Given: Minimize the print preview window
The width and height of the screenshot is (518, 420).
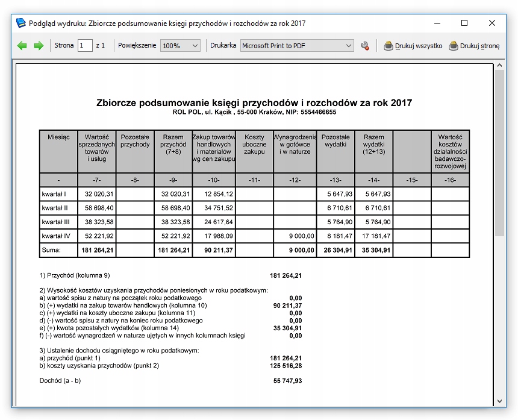Looking at the screenshot, I should coord(437,23).
